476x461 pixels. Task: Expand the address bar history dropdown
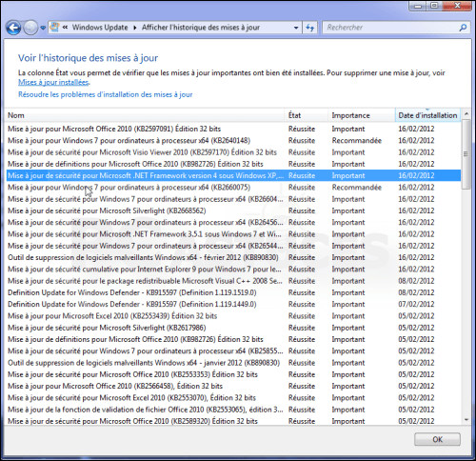pos(296,28)
